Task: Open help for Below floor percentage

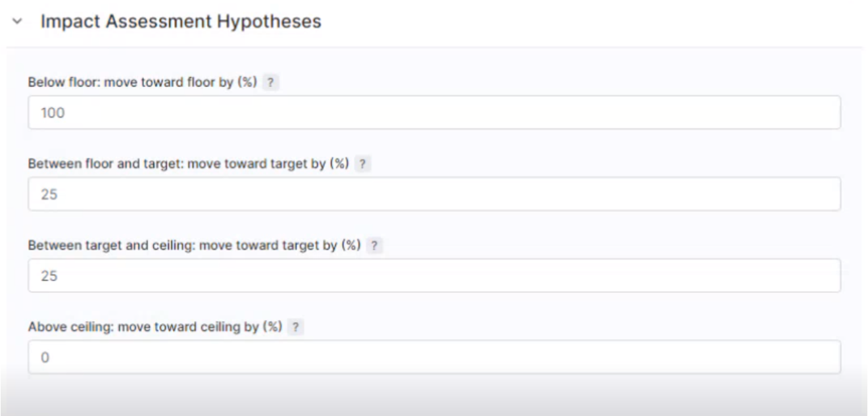Action: (x=270, y=83)
